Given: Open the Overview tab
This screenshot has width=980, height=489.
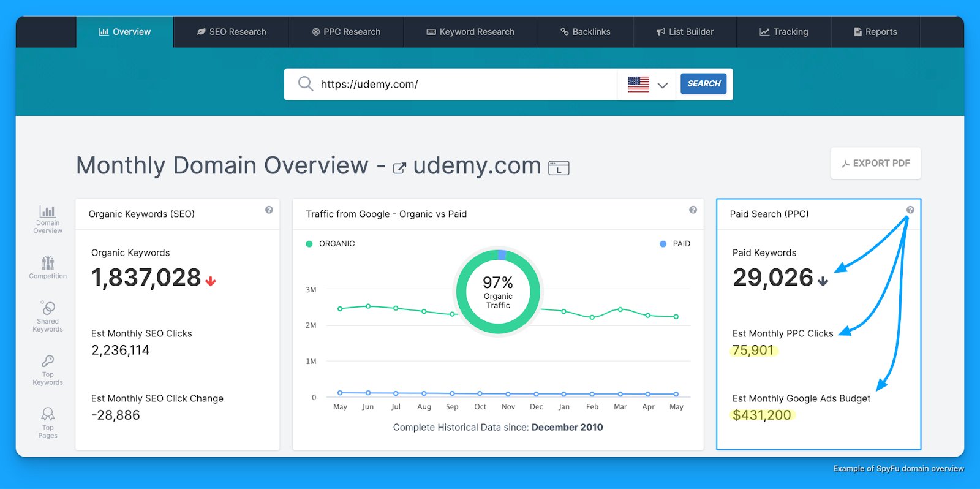Looking at the screenshot, I should [125, 32].
